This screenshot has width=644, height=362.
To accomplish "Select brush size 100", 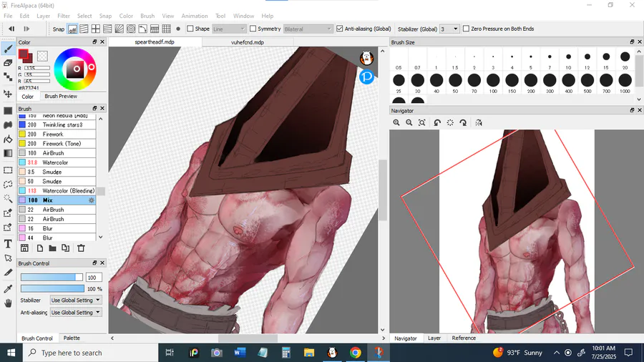I will point(493,83).
